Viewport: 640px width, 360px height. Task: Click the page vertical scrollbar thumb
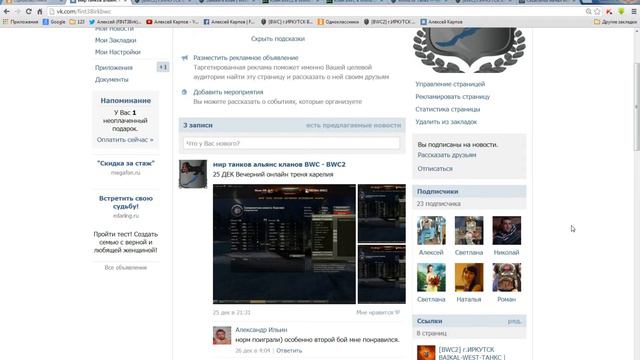point(636,107)
